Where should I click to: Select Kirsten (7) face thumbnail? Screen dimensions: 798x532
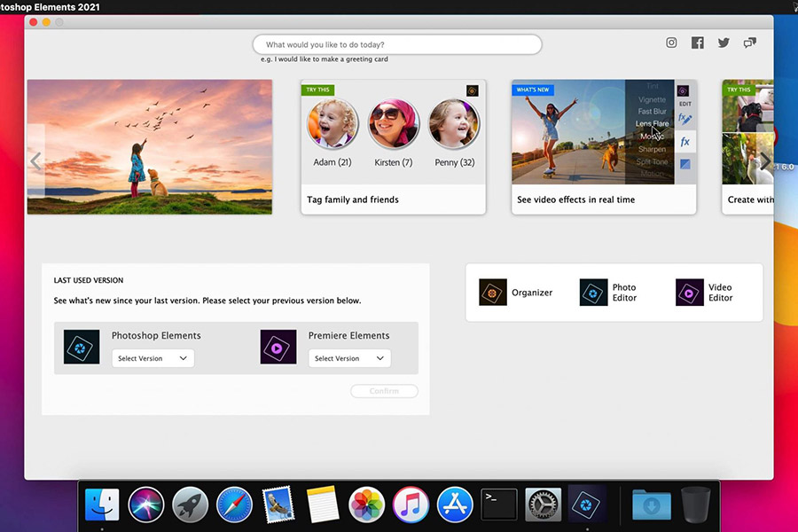394,124
